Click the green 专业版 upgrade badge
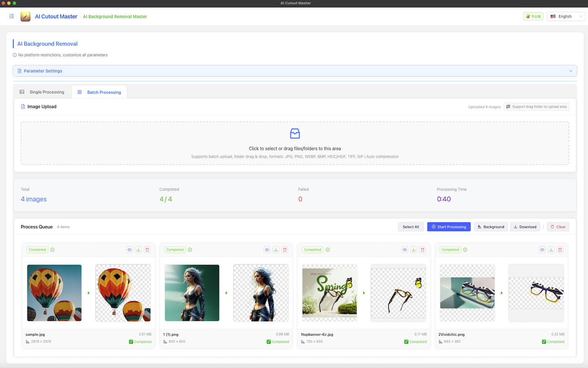 click(533, 16)
